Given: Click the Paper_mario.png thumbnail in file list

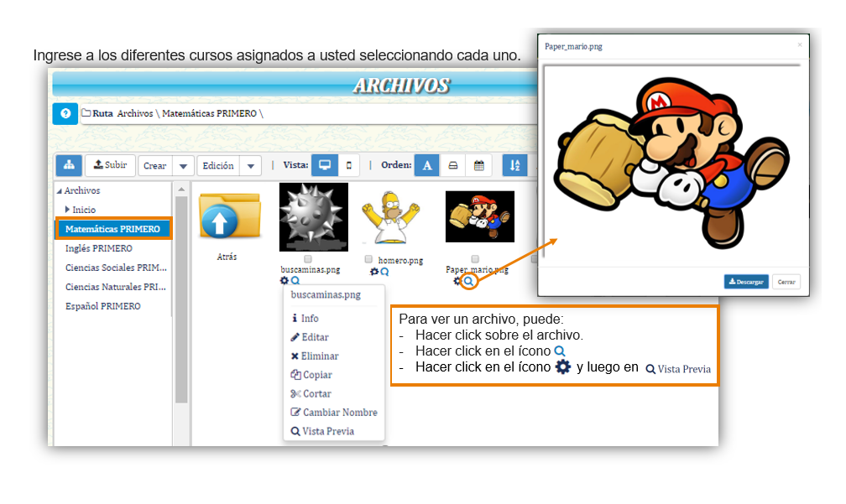Looking at the screenshot, I should (x=480, y=216).
